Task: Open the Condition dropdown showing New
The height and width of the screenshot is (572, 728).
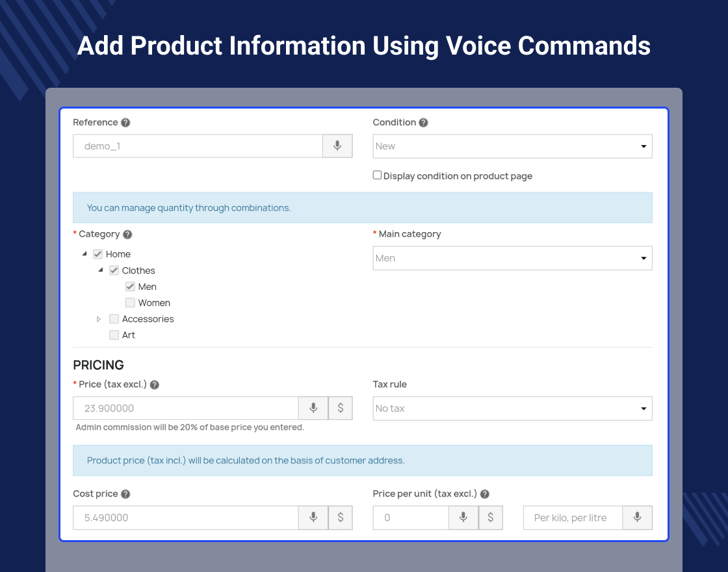Action: pos(513,146)
